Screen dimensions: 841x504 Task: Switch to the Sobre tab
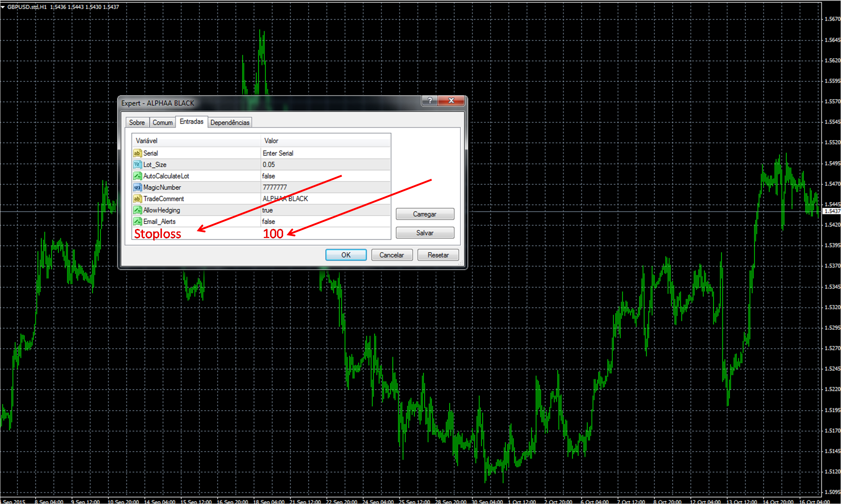[137, 123]
